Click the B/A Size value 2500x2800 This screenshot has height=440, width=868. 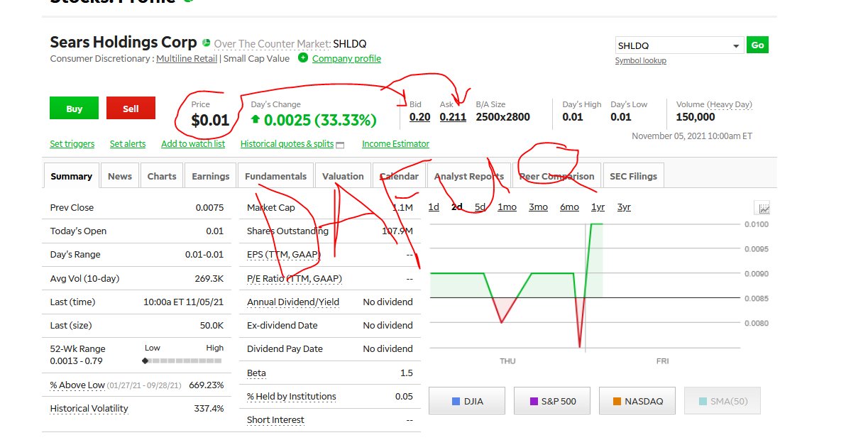(x=502, y=117)
